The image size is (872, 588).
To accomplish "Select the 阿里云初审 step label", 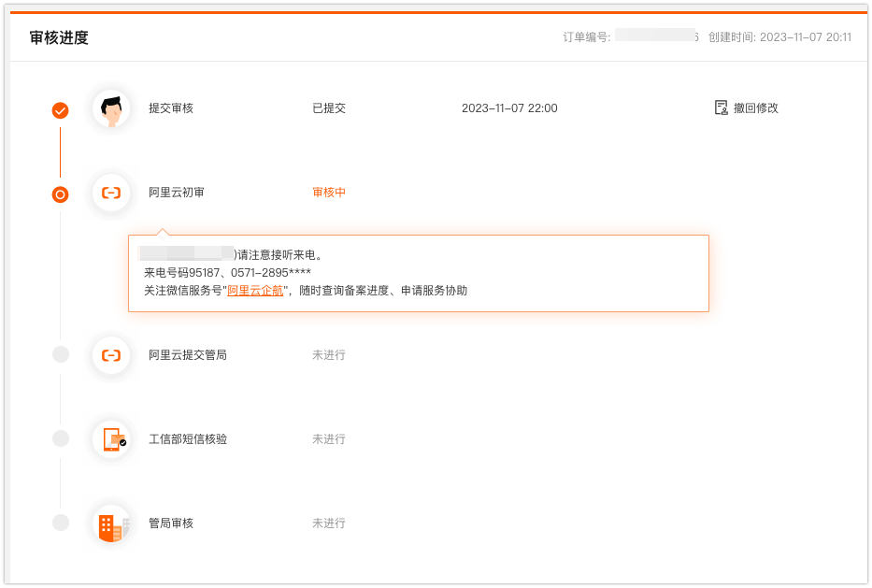I will tap(177, 193).
